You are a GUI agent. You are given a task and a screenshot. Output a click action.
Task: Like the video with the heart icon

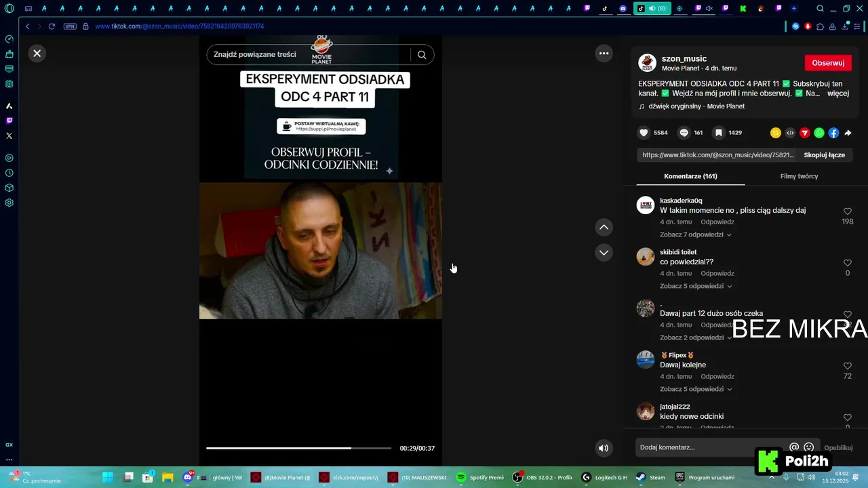[644, 133]
